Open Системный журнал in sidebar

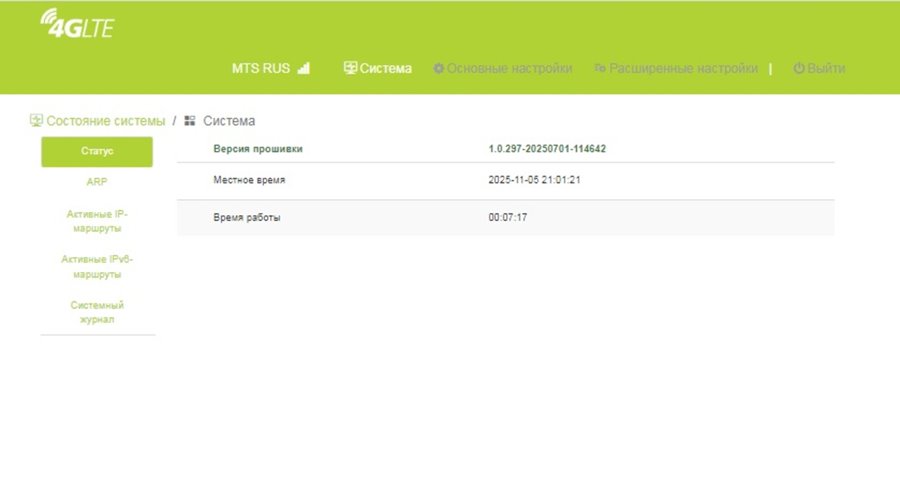[97, 312]
